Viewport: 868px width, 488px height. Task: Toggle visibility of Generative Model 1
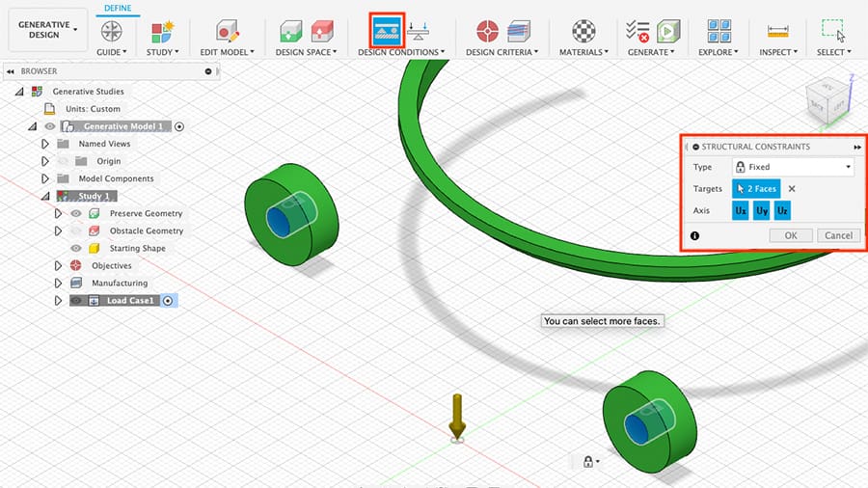(49, 126)
